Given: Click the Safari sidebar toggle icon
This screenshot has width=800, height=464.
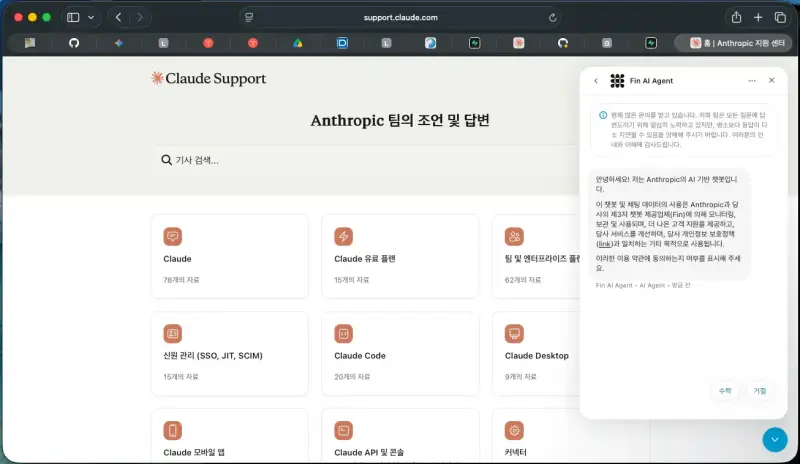Looking at the screenshot, I should point(73,17).
